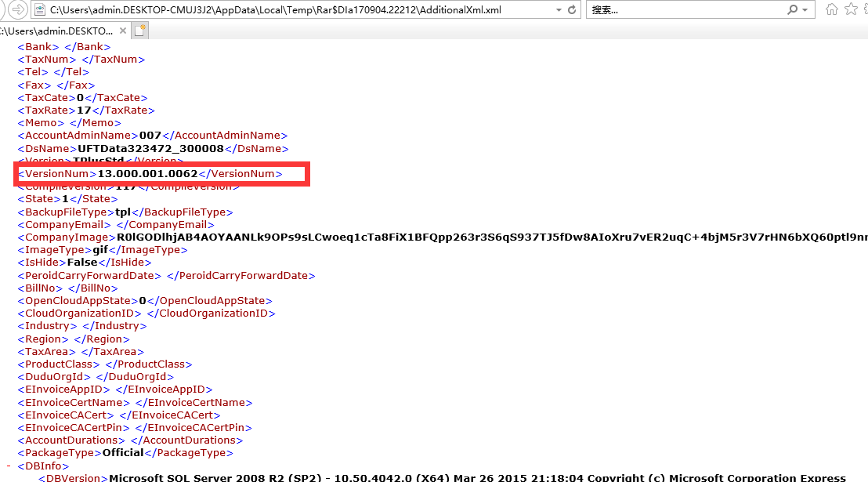
Task: Click the closing CloudOrganizationID tag
Action: point(212,313)
